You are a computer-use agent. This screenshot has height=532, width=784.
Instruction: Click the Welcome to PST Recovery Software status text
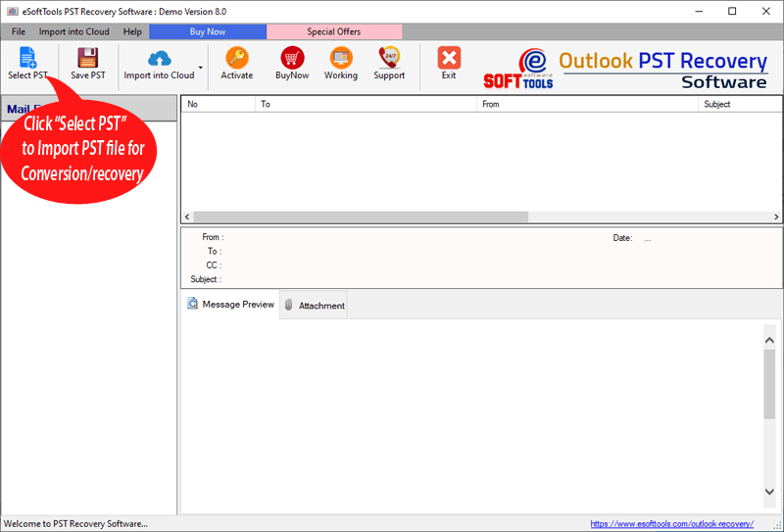click(x=75, y=524)
